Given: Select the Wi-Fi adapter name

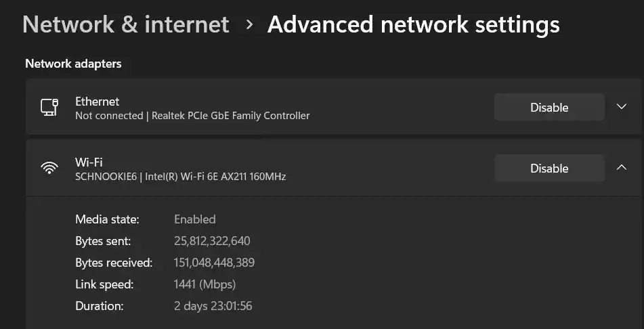Looking at the screenshot, I should pyautogui.click(x=89, y=162).
